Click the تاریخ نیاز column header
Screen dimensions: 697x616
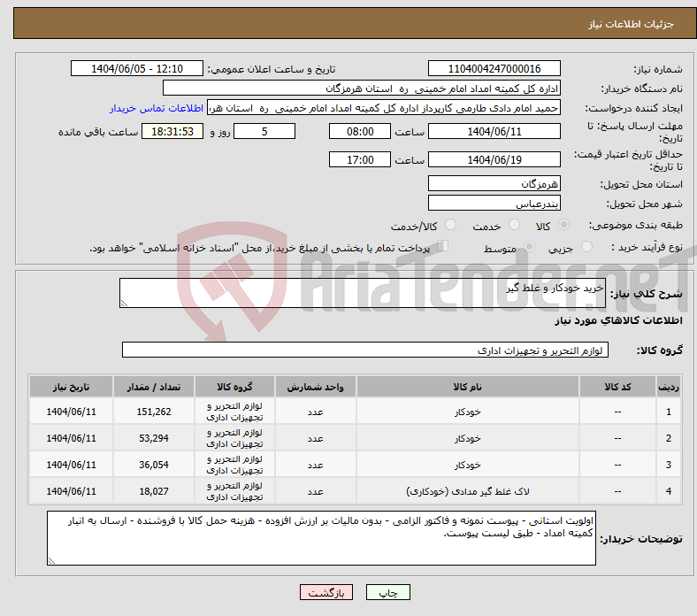[x=71, y=388]
